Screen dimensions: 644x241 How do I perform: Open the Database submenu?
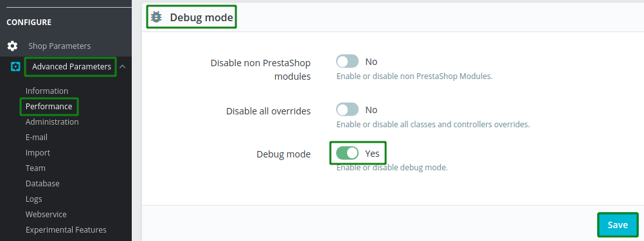pyautogui.click(x=42, y=184)
